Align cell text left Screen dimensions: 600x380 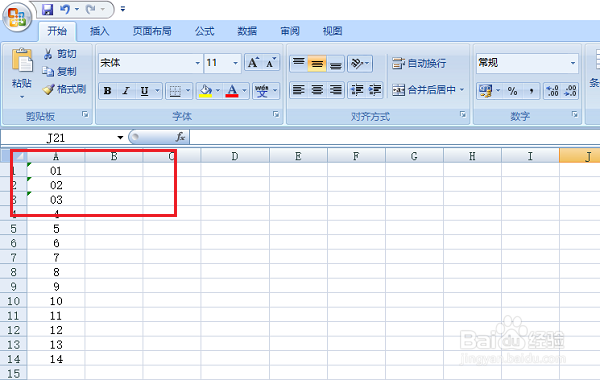[298, 90]
